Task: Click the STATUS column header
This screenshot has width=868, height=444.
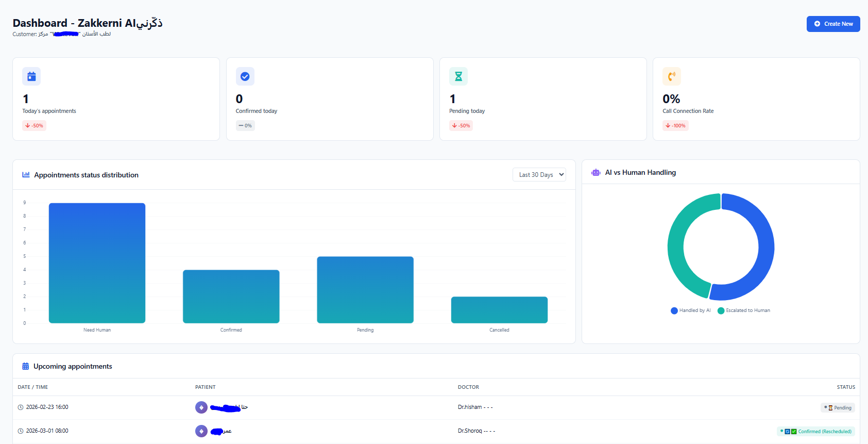Action: pos(846,387)
